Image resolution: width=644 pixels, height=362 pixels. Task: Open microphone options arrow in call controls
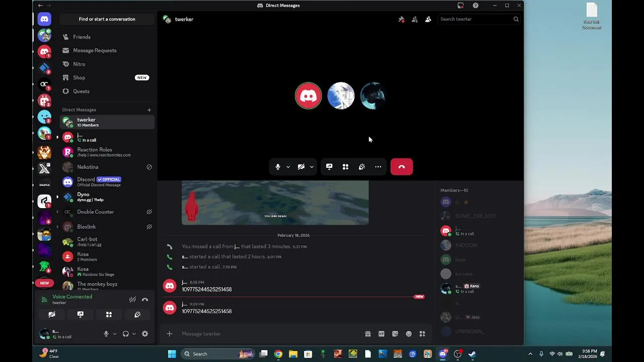pos(288,167)
